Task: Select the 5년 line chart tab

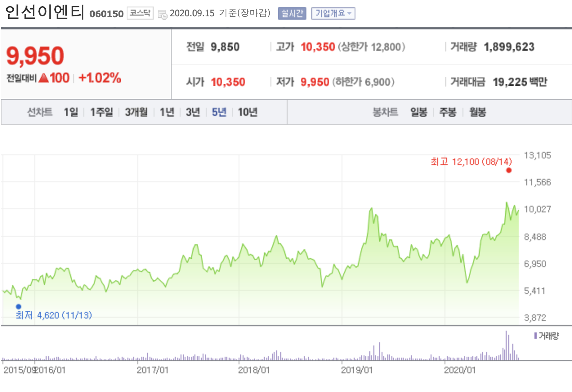Action: pyautogui.click(x=219, y=112)
